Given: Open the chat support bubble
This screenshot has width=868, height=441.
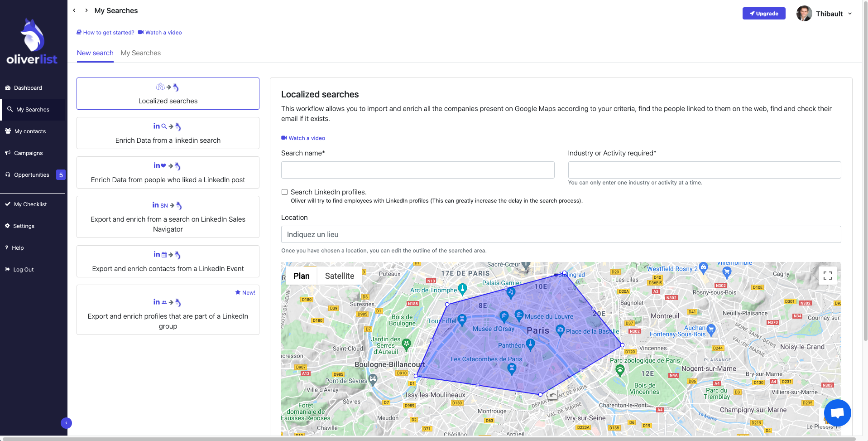Looking at the screenshot, I should [837, 413].
